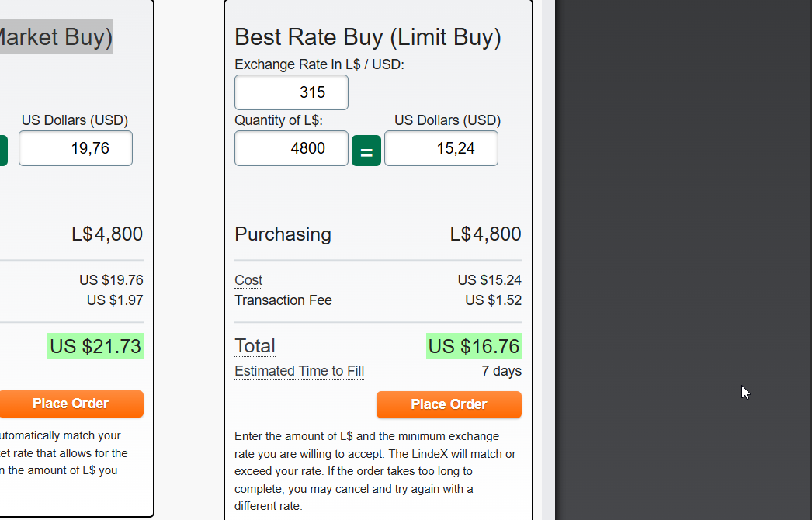The height and width of the screenshot is (520, 812).
Task: Click the highlighted US $21.73 total
Action: pos(95,346)
